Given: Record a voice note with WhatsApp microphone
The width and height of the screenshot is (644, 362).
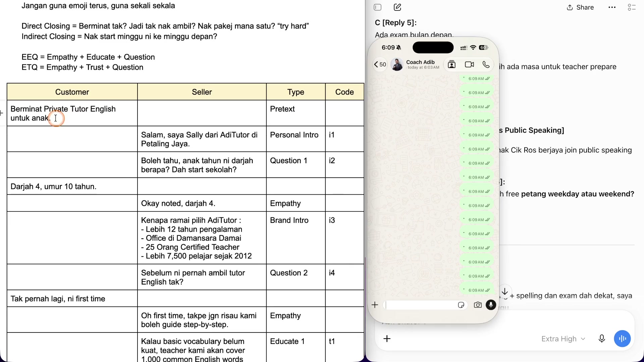Looking at the screenshot, I should [x=491, y=305].
